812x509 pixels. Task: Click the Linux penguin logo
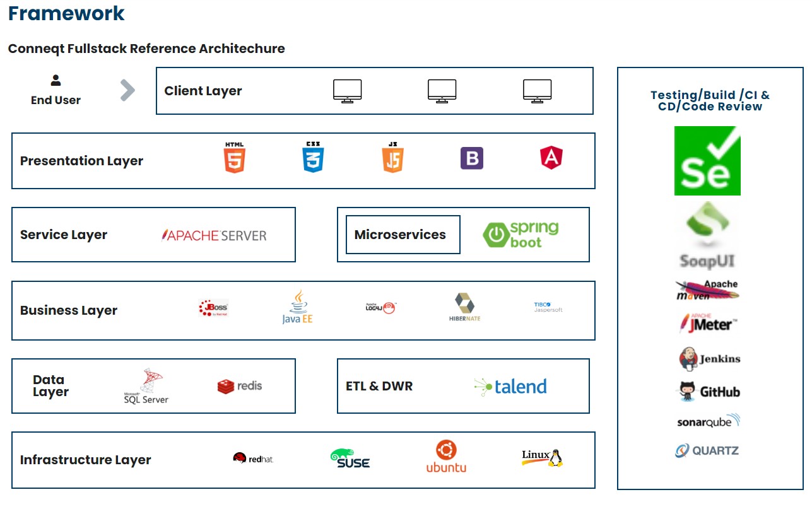[x=543, y=458]
